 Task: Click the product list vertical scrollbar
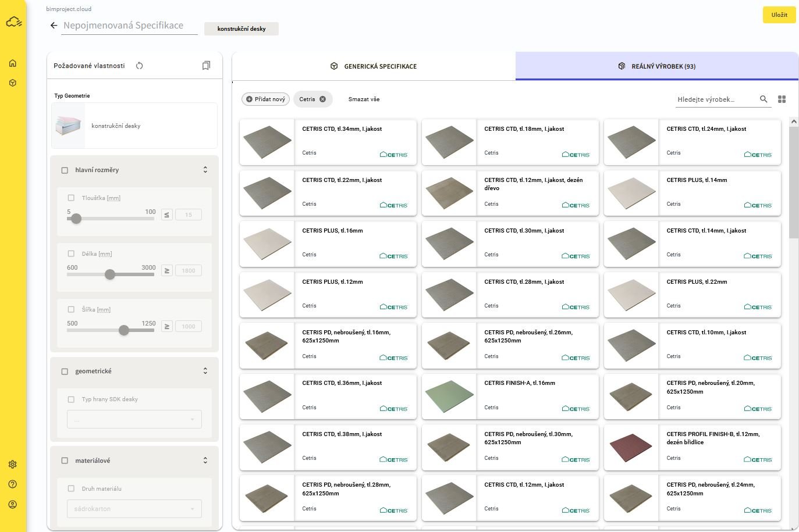coord(794,181)
